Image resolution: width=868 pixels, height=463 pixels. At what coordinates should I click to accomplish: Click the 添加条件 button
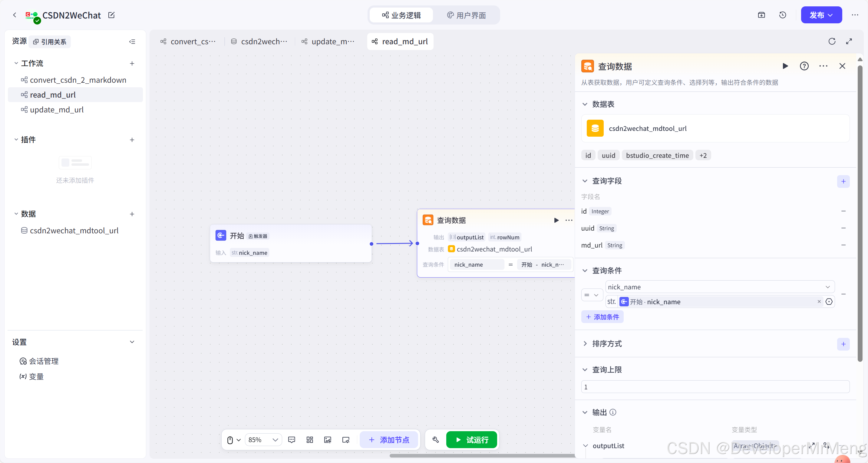coord(602,317)
